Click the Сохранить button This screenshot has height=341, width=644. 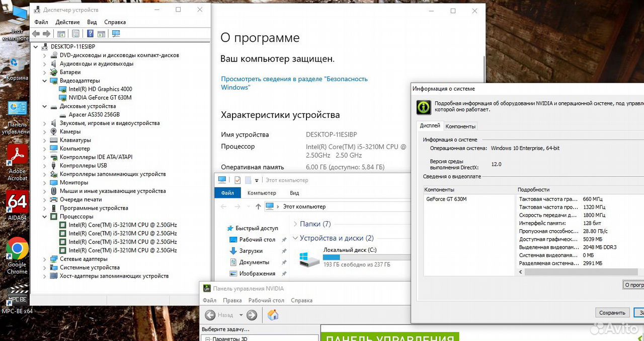[x=612, y=313]
